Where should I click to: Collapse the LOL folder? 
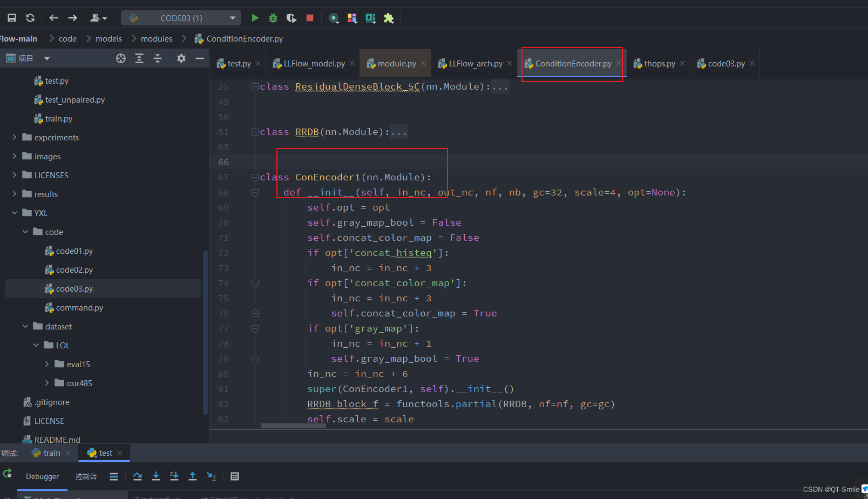click(x=36, y=345)
